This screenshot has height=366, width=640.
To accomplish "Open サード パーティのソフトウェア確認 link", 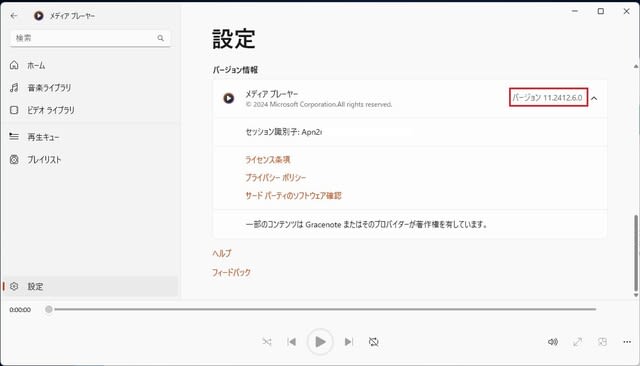I will 293,195.
